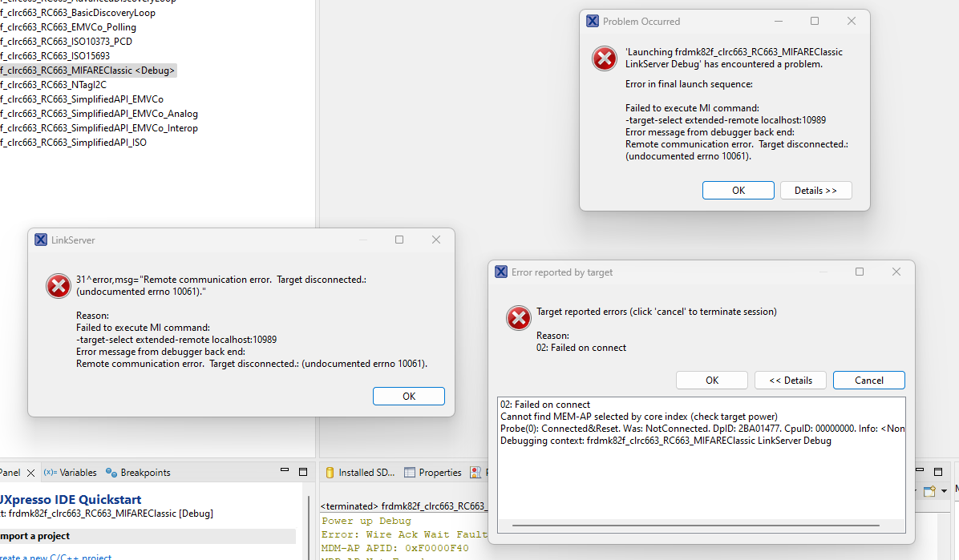Expand Details in Problem Occurred dialog
The height and width of the screenshot is (560, 959).
click(x=815, y=190)
